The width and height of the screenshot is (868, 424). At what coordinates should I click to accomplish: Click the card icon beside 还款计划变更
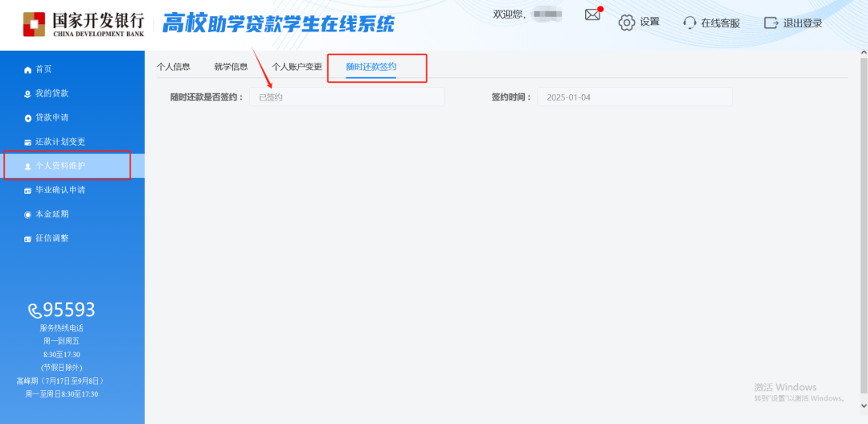[x=27, y=142]
